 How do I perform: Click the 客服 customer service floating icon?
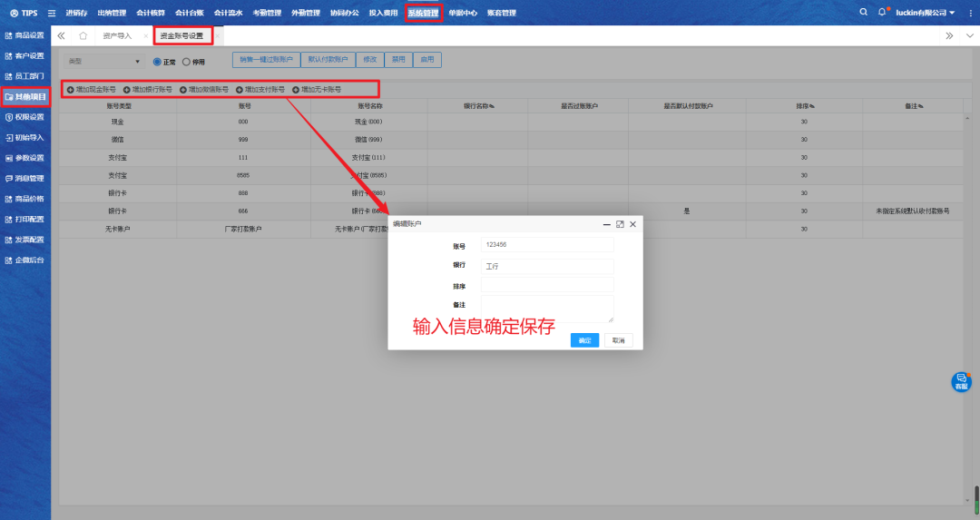coord(961,382)
